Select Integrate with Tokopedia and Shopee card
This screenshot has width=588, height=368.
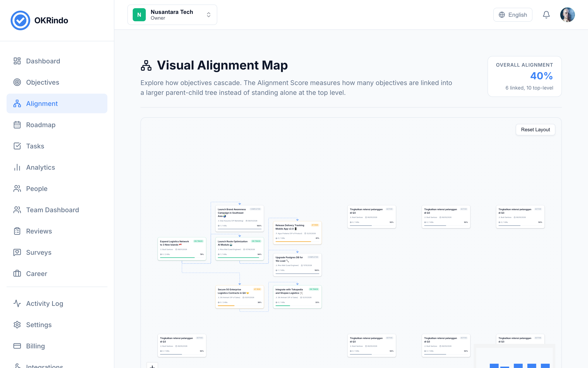point(297,297)
